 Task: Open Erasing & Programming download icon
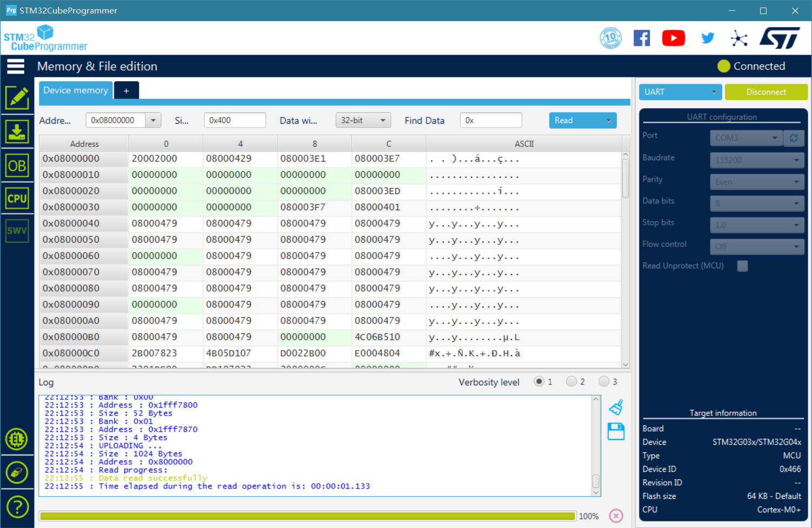pyautogui.click(x=17, y=132)
